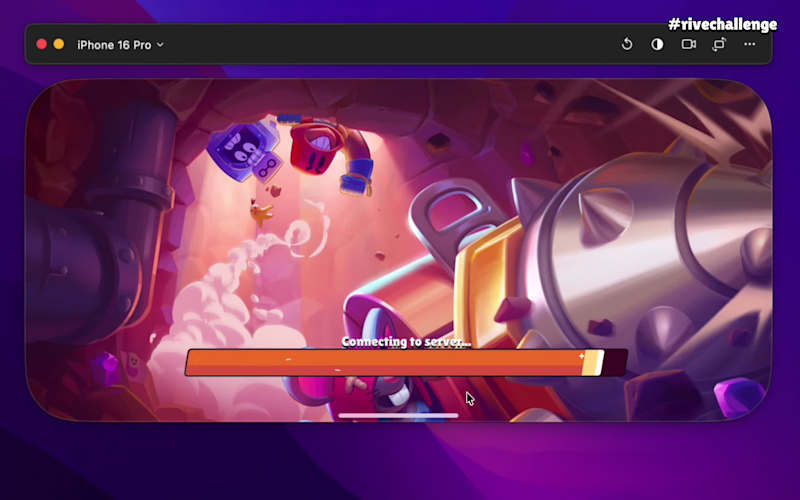Click the Connecting to server text

[x=406, y=341]
